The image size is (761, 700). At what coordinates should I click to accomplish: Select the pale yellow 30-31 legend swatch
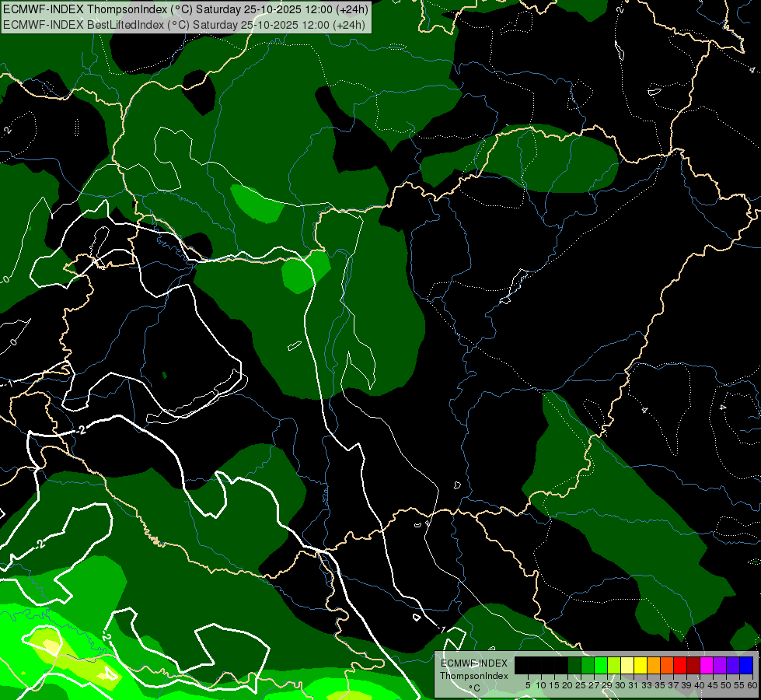[627, 665]
